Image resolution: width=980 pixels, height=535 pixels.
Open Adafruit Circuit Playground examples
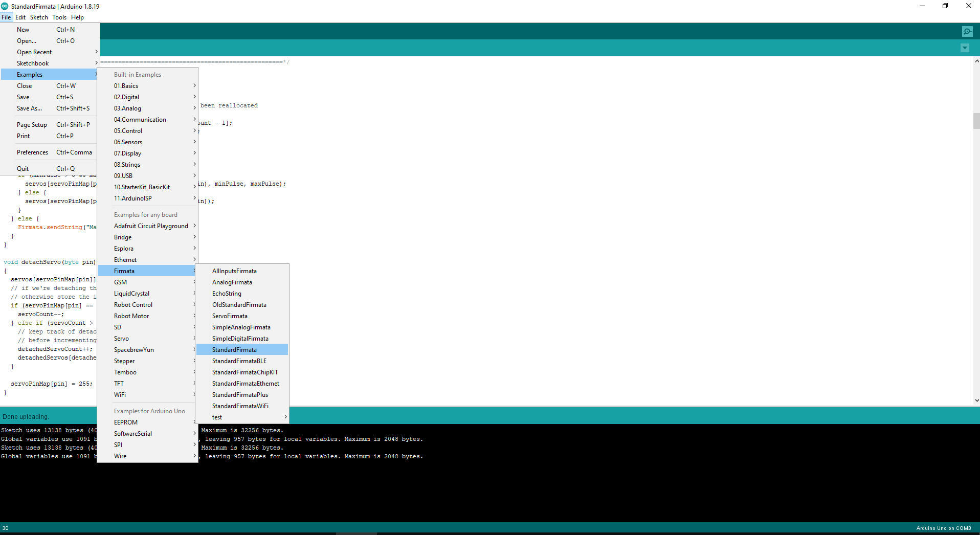[x=147, y=226]
